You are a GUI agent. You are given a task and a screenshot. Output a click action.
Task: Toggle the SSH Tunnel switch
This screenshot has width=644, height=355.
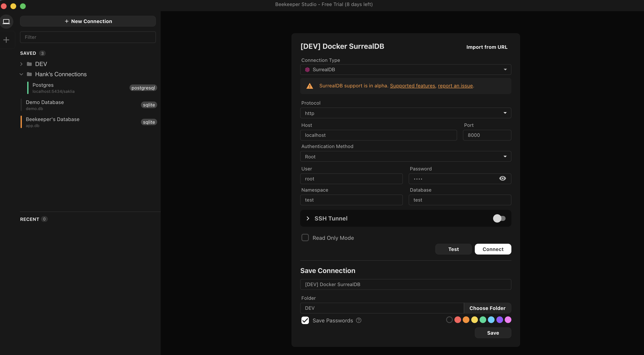(x=499, y=218)
